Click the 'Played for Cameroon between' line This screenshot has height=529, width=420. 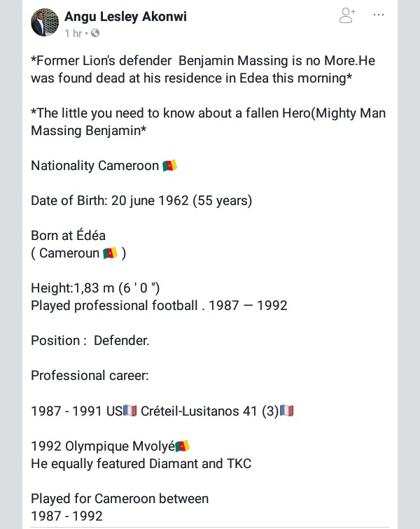click(120, 498)
